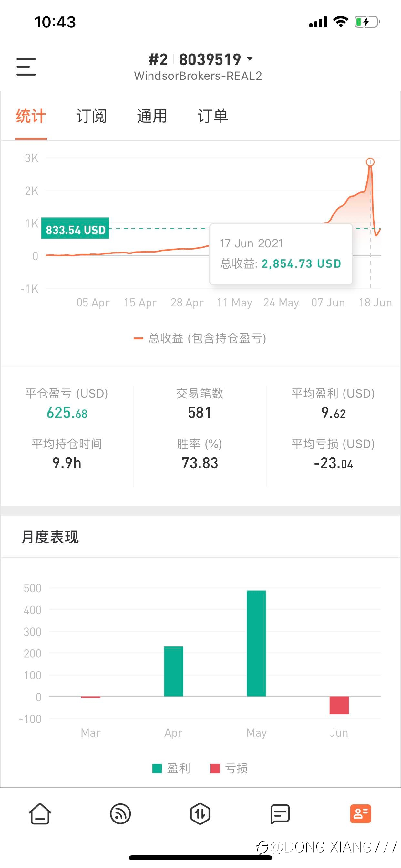Image resolution: width=401 pixels, height=868 pixels.
Task: Expand account #2 8039519 dropdown arrow
Action: tap(250, 59)
